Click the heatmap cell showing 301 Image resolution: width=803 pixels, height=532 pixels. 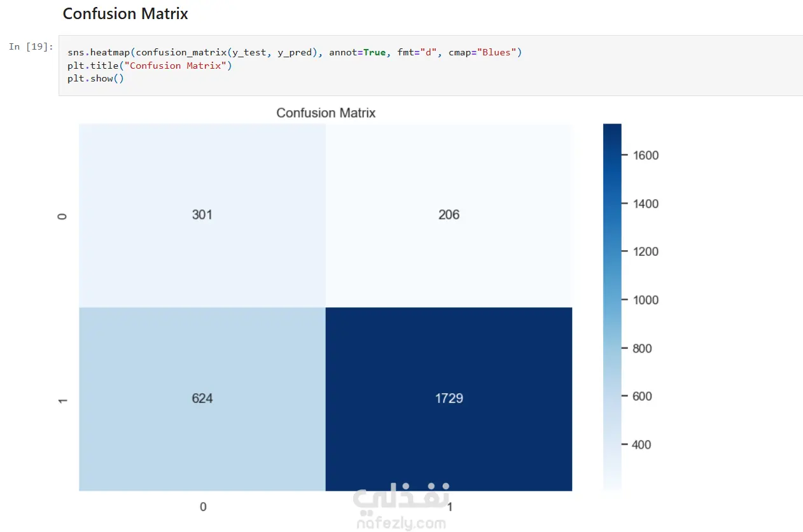(x=202, y=215)
